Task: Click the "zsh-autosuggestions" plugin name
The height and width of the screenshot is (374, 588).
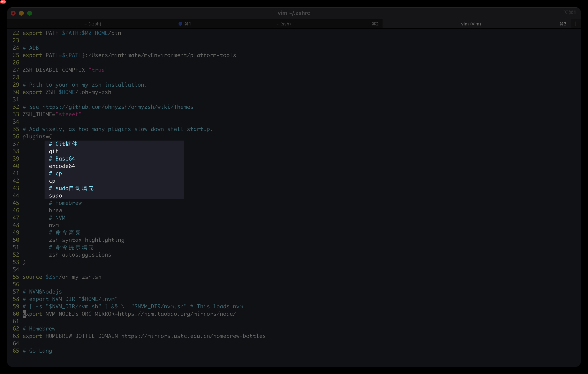Action: click(80, 255)
